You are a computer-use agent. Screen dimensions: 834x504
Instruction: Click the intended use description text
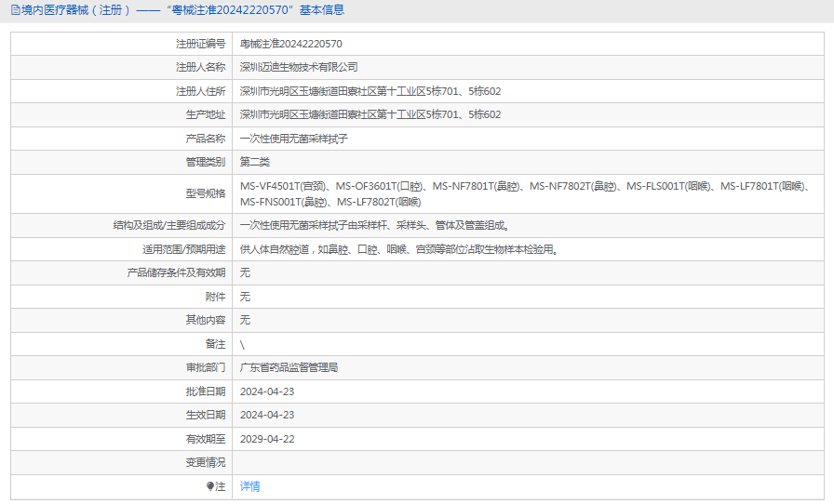(399, 249)
